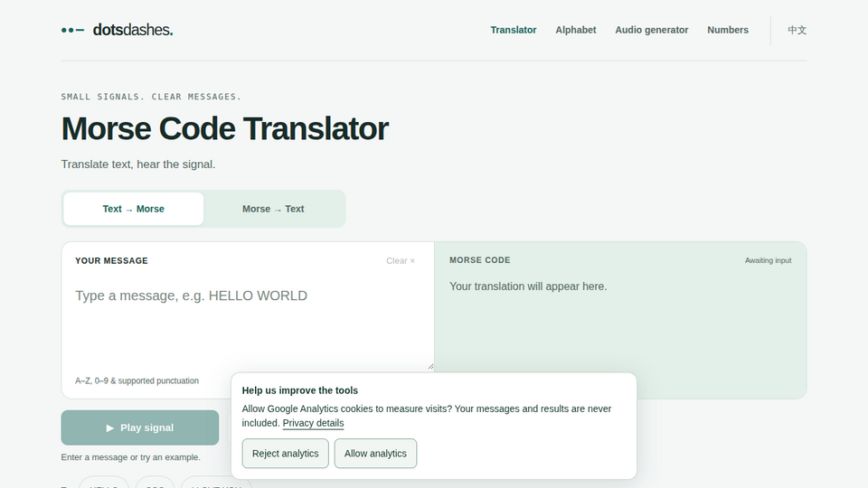The width and height of the screenshot is (868, 488).
Task: Open the Privacy details link
Action: (x=314, y=423)
